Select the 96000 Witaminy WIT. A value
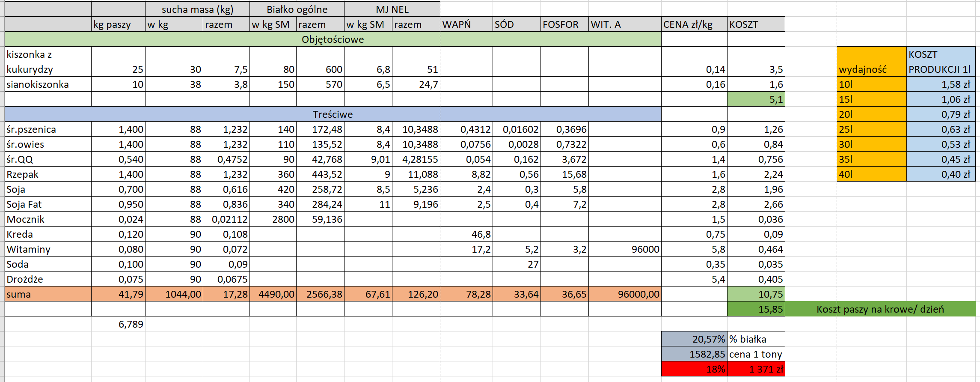Screen dimensions: 980x382 (624, 249)
